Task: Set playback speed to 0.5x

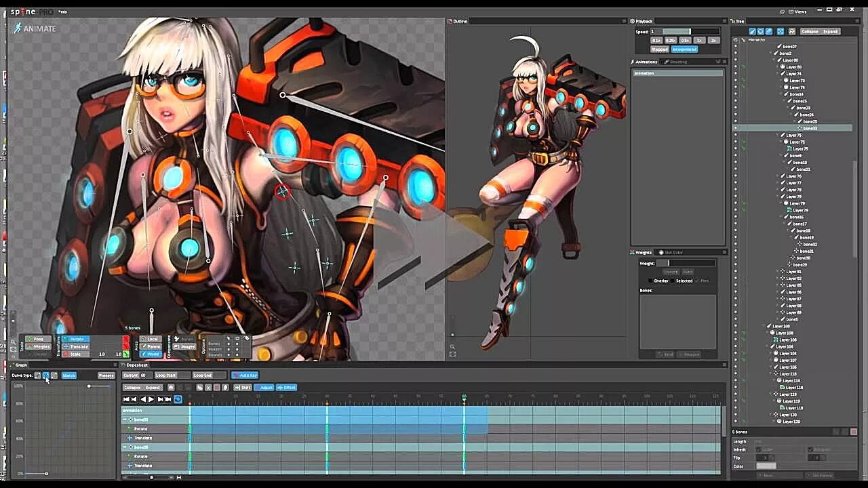Action: click(684, 41)
